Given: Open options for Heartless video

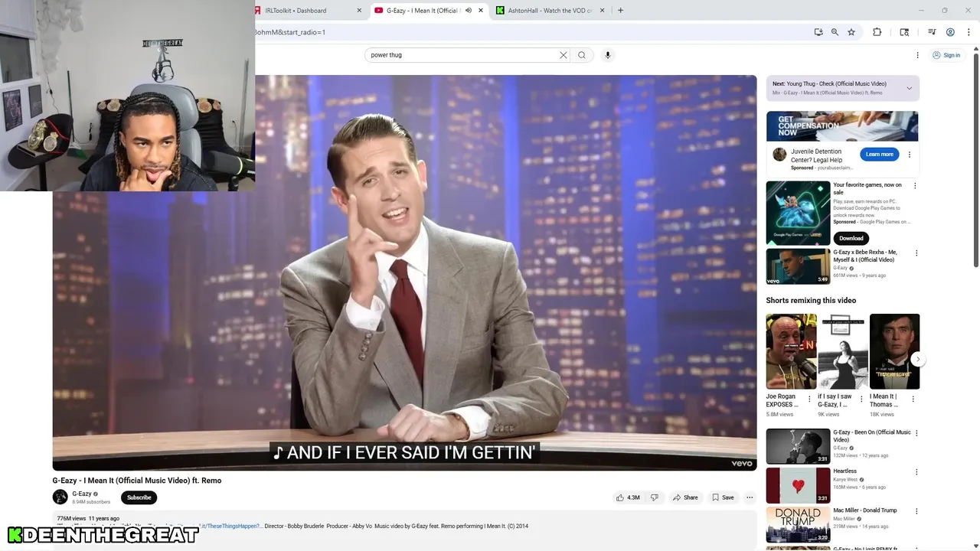Looking at the screenshot, I should 915,472.
